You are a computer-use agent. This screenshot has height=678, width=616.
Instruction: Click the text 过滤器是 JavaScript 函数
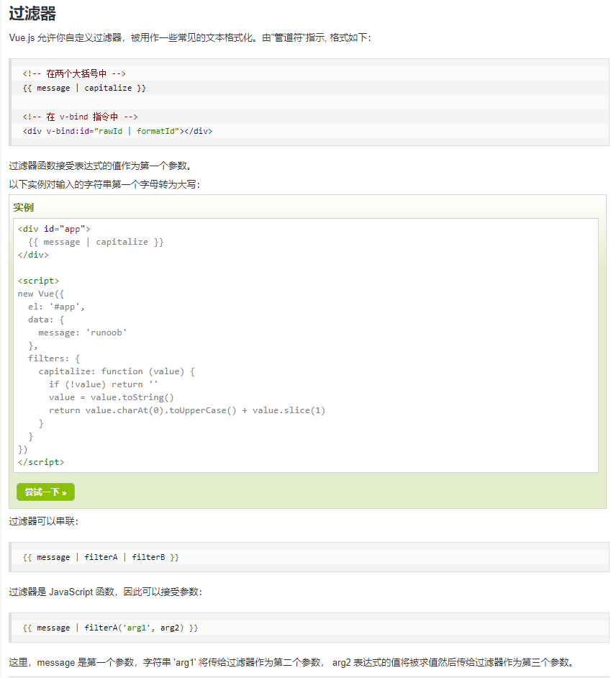click(106, 592)
